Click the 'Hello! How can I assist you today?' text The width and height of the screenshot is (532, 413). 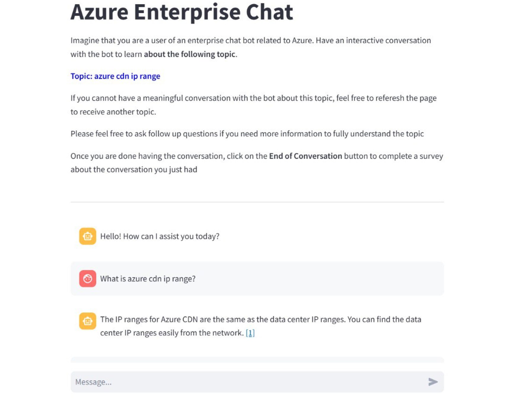160,236
